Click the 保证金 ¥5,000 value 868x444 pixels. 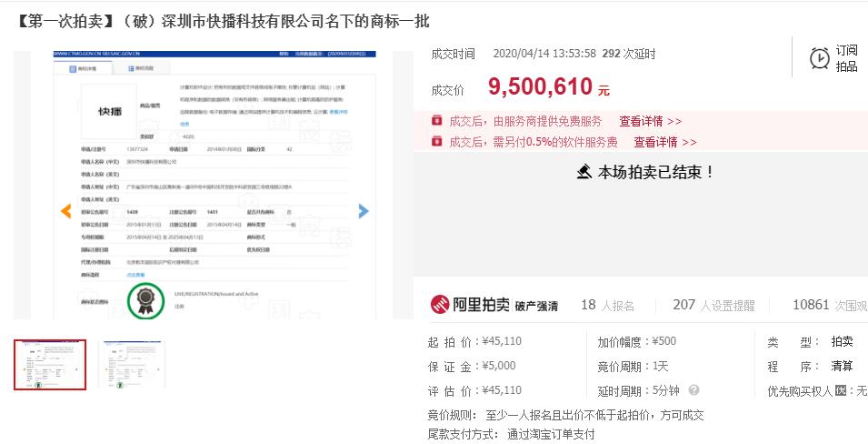click(x=498, y=366)
